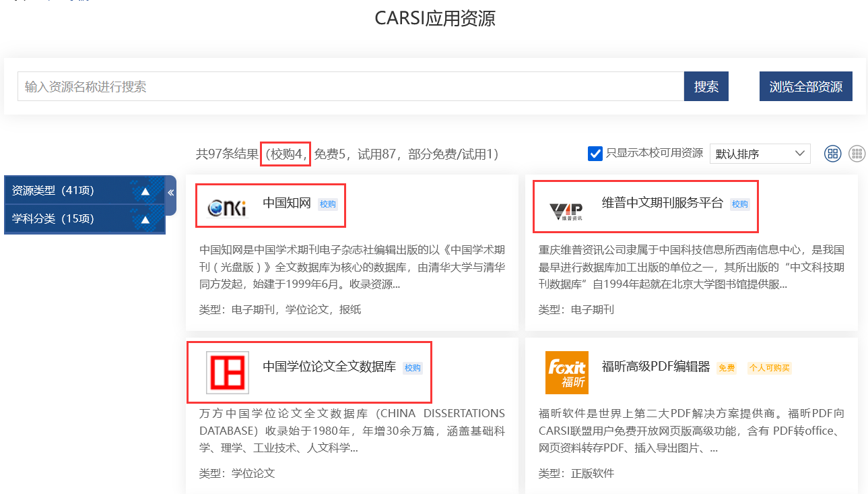The width and height of the screenshot is (868, 494).
Task: Click 类型：正版软件 line
Action: 576,473
